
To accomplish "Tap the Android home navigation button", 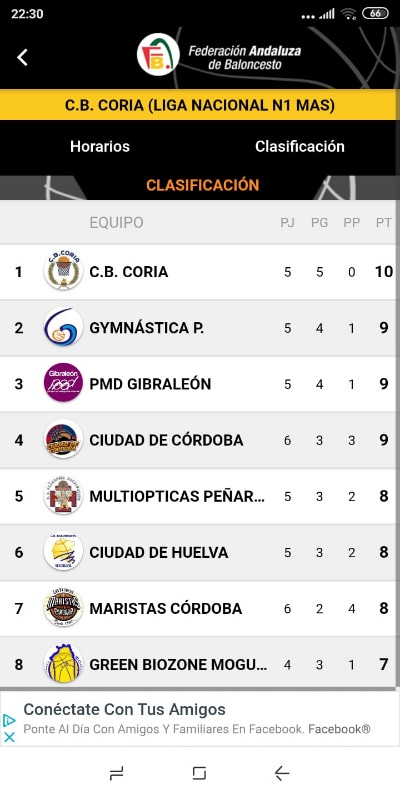I will 199,773.
